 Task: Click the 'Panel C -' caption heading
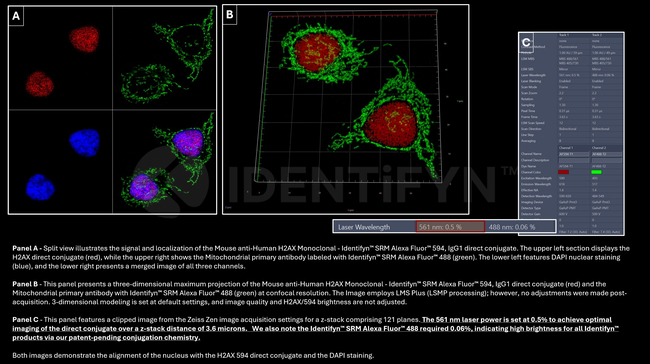27,320
